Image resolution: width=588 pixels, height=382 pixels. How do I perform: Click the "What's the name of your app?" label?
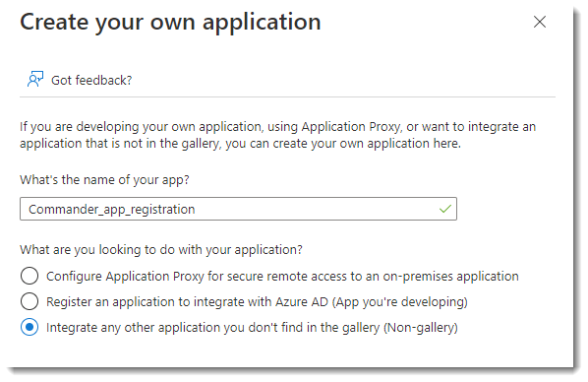pyautogui.click(x=104, y=180)
